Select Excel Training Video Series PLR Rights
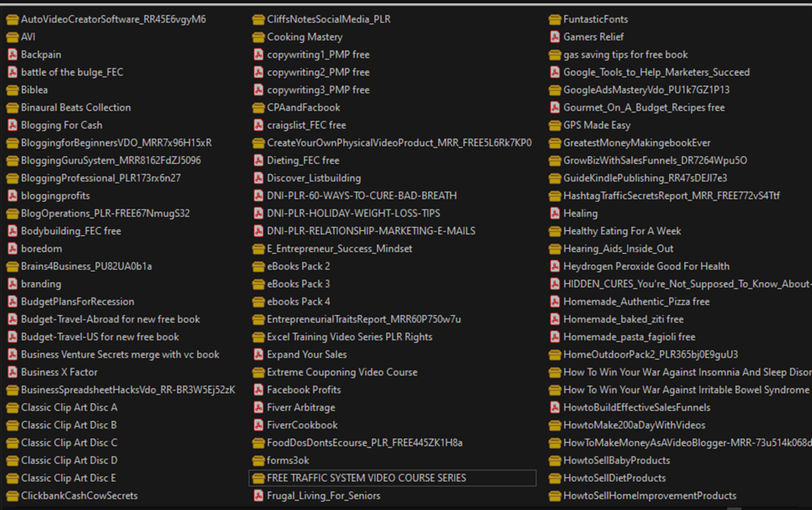Screen dimensions: 812x510 (350, 337)
